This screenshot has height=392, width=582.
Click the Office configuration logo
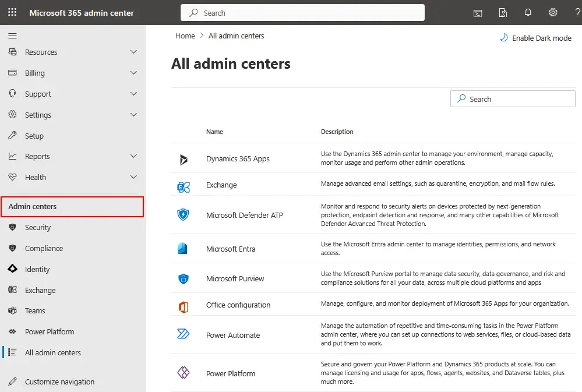pyautogui.click(x=184, y=307)
